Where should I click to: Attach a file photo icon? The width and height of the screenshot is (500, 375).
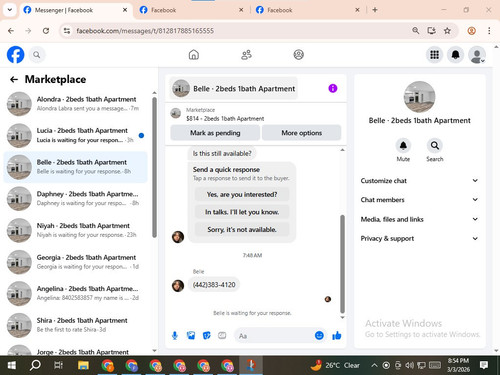tap(191, 336)
